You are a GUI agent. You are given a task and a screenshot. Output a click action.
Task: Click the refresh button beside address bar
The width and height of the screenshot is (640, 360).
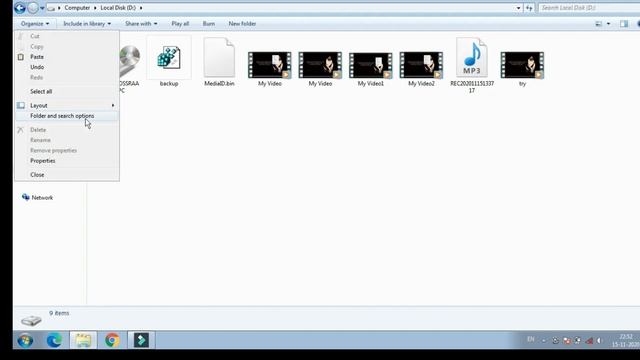(529, 8)
